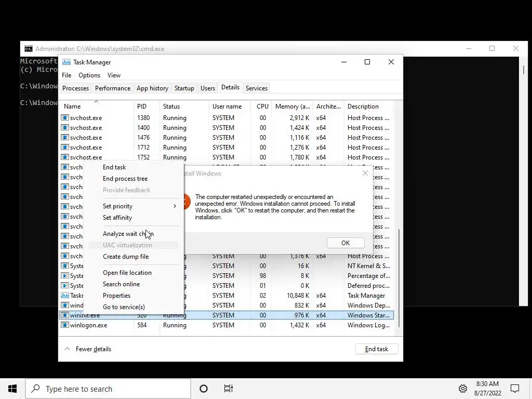The height and width of the screenshot is (399, 532).
Task: Click the settings gear in system tray
Action: click(463, 389)
